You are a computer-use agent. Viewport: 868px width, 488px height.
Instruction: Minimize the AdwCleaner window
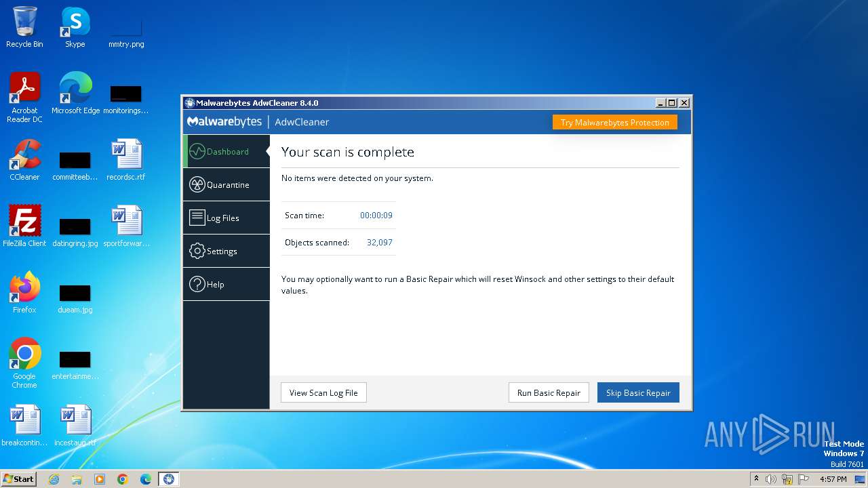(660, 103)
